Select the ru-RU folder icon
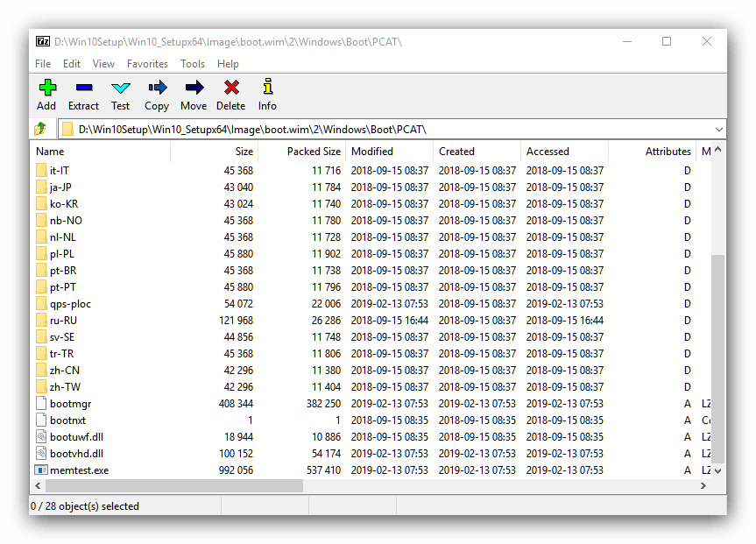Screen dimensions: 756x544 click(x=41, y=321)
